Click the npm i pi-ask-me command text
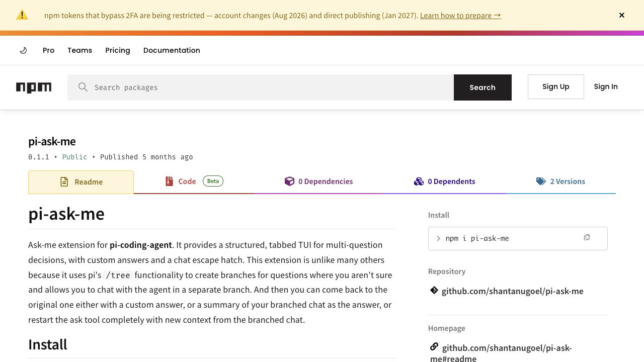The height and width of the screenshot is (362, 644). click(x=477, y=238)
